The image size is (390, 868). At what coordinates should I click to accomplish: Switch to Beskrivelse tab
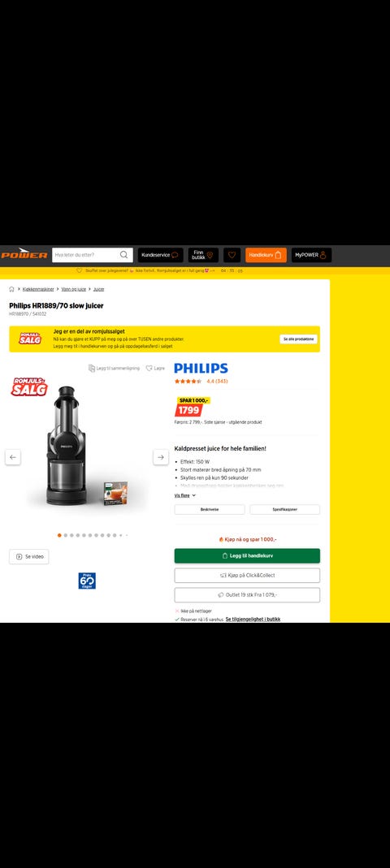click(210, 509)
